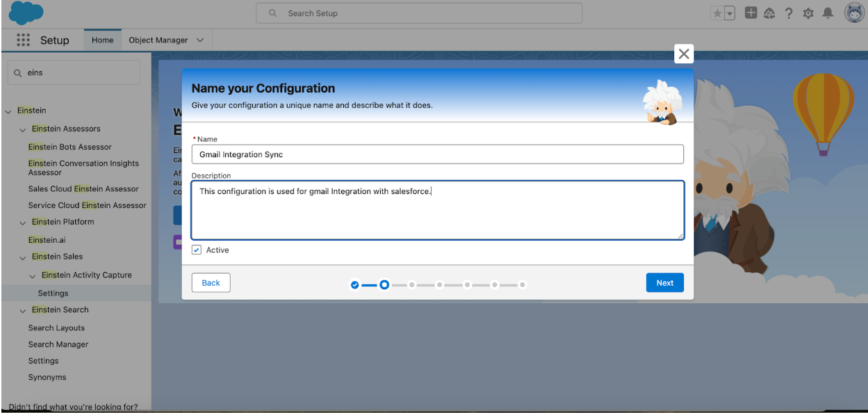Screen dimensions: 868x413
Task: Collapse the Einstein Sales node
Action: 23,257
